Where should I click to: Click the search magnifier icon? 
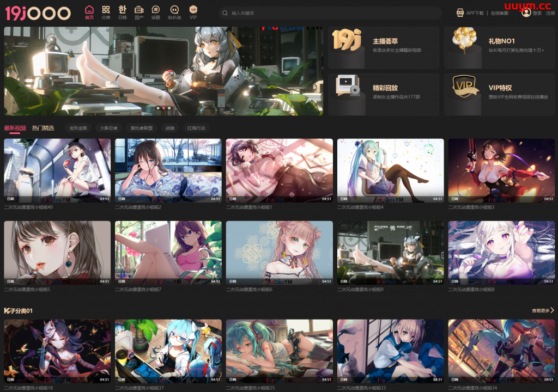[225, 13]
